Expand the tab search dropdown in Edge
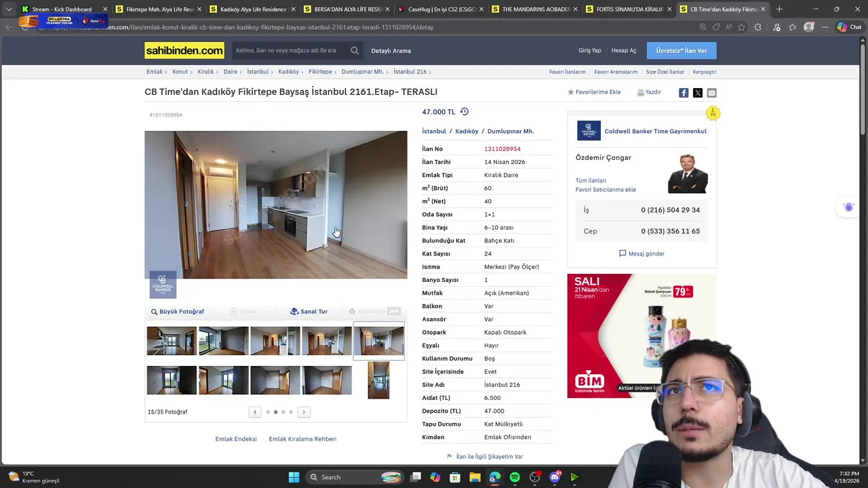868x488 pixels. [x=9, y=9]
